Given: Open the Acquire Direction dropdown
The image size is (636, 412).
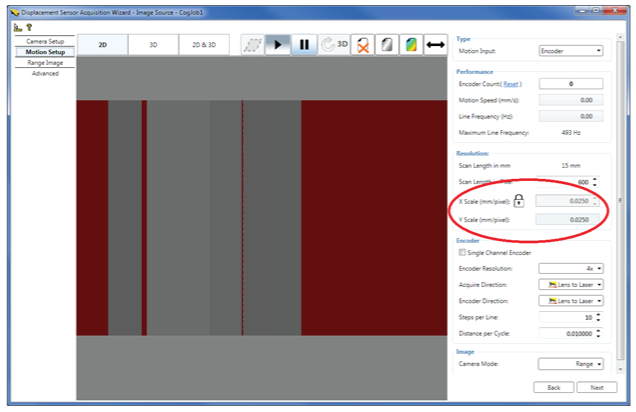Looking at the screenshot, I should click(571, 285).
